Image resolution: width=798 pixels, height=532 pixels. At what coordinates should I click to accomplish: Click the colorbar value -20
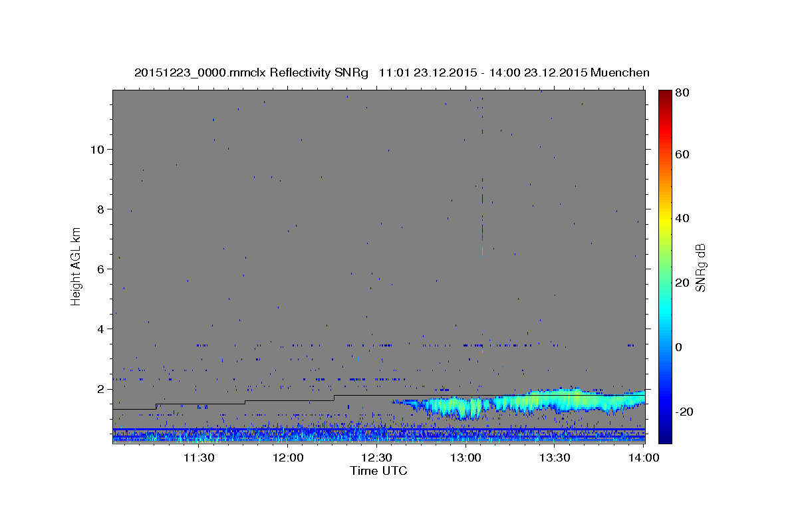684,412
